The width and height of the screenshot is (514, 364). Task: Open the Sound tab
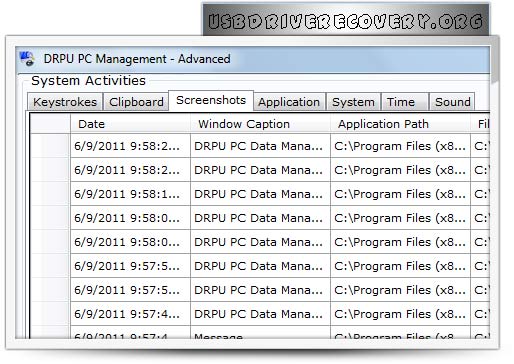(452, 102)
